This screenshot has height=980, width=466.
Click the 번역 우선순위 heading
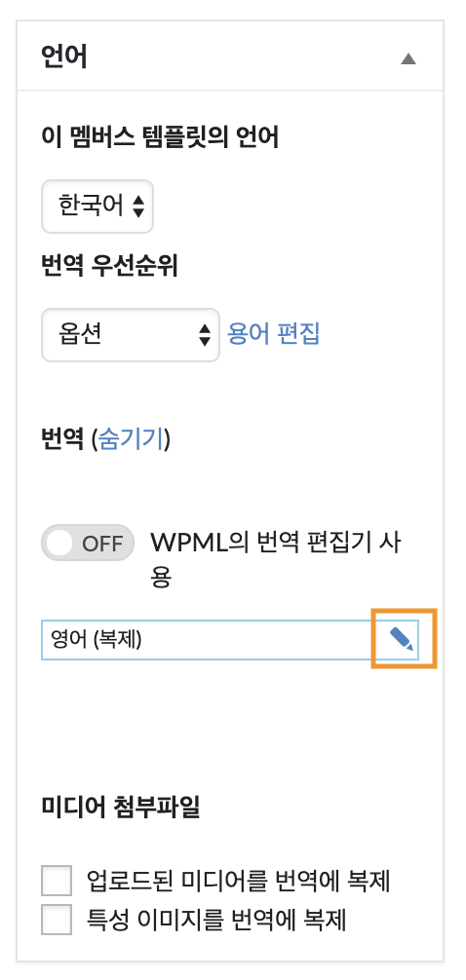(109, 267)
